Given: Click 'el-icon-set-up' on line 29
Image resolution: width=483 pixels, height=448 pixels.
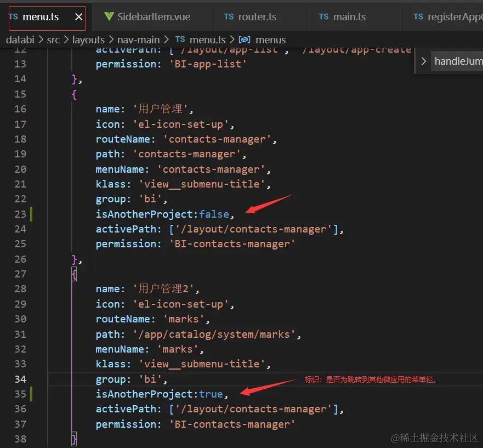Looking at the screenshot, I should coord(181,304).
